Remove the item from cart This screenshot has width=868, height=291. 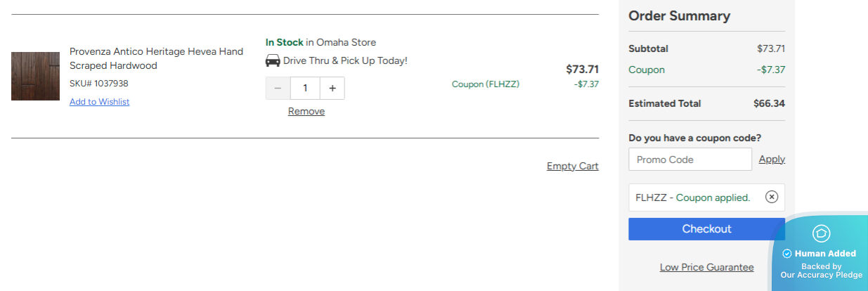[306, 111]
